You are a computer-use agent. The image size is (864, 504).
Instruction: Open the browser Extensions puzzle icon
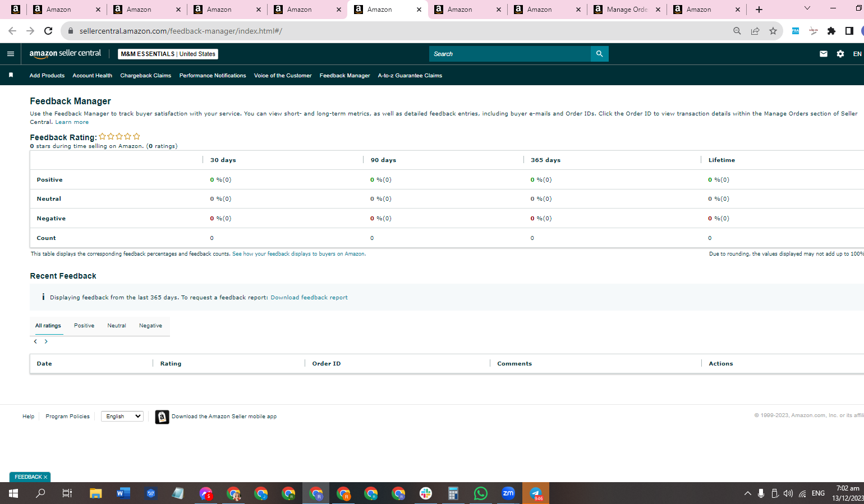(x=831, y=31)
